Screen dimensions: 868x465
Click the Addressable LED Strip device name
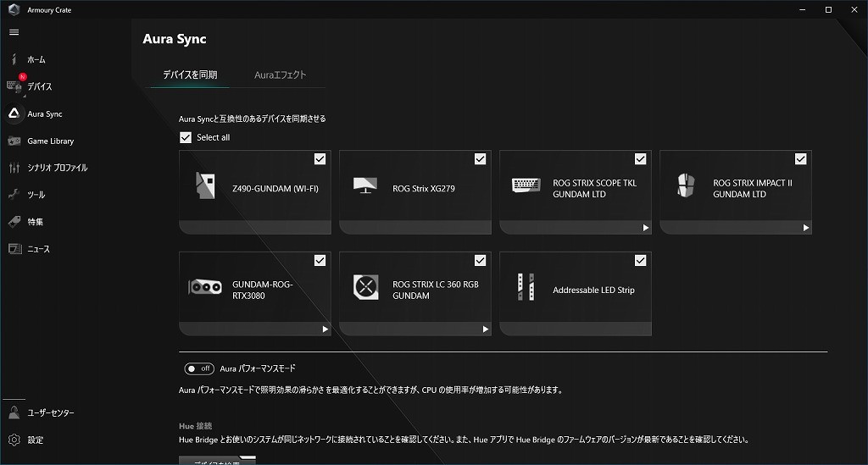pos(593,290)
